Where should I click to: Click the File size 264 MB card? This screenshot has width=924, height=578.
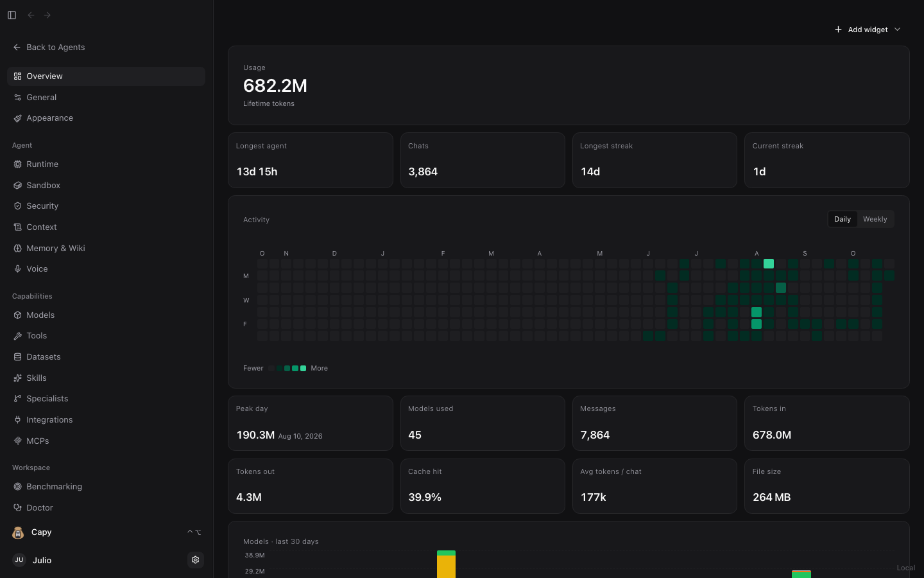tap(826, 486)
